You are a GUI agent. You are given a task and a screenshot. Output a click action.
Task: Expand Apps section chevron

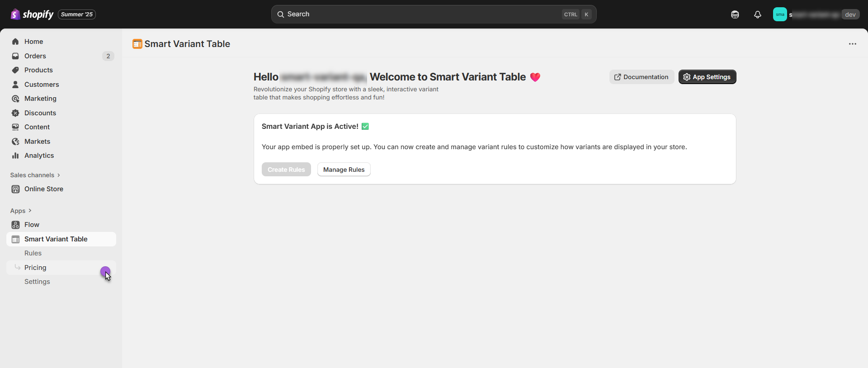tap(30, 211)
